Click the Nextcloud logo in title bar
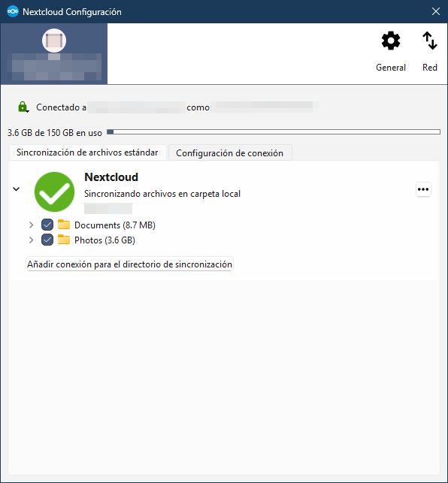The height and width of the screenshot is (483, 448). pos(13,12)
